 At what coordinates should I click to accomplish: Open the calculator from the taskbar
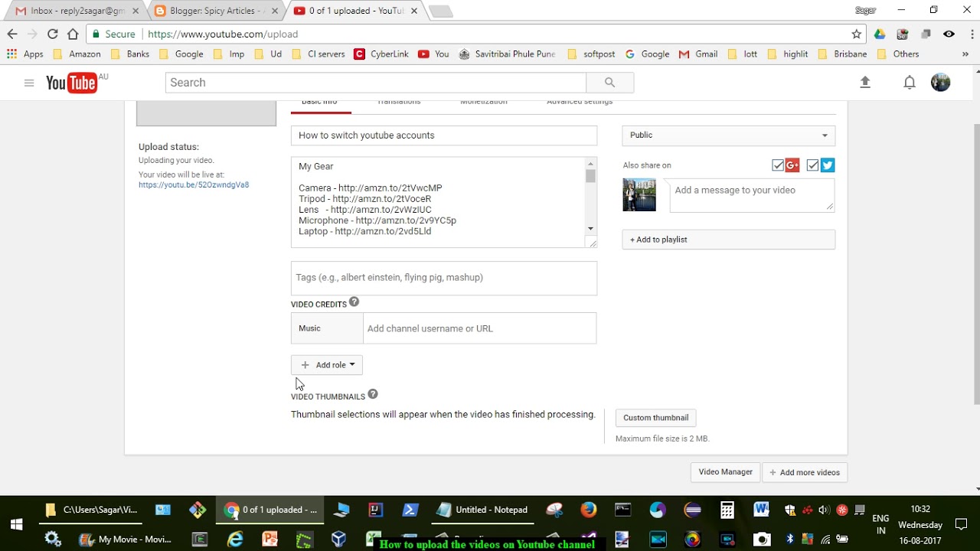727,510
